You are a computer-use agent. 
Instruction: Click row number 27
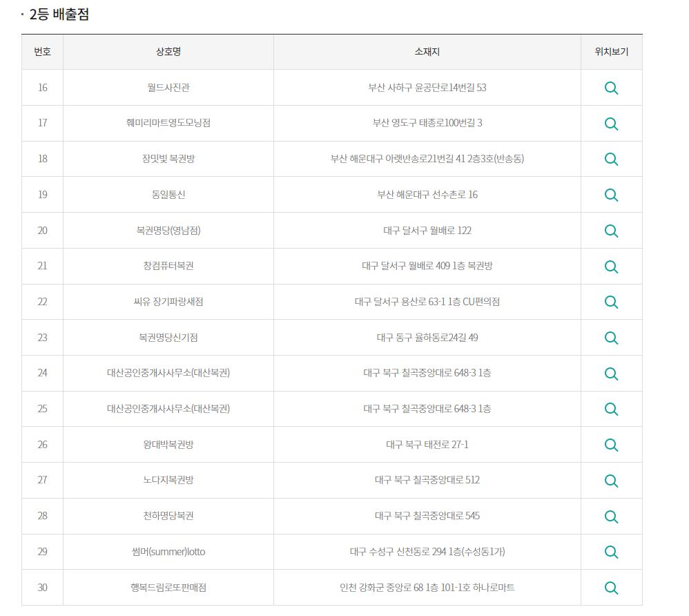click(42, 480)
